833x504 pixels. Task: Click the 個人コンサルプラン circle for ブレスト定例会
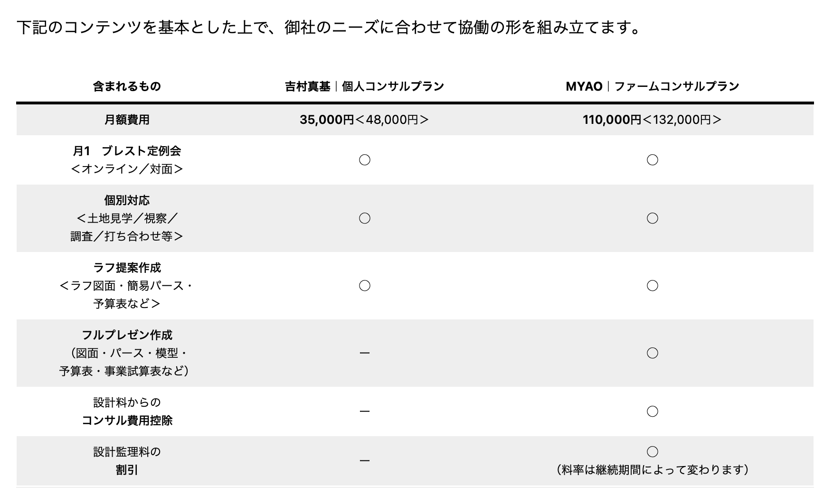click(x=364, y=160)
